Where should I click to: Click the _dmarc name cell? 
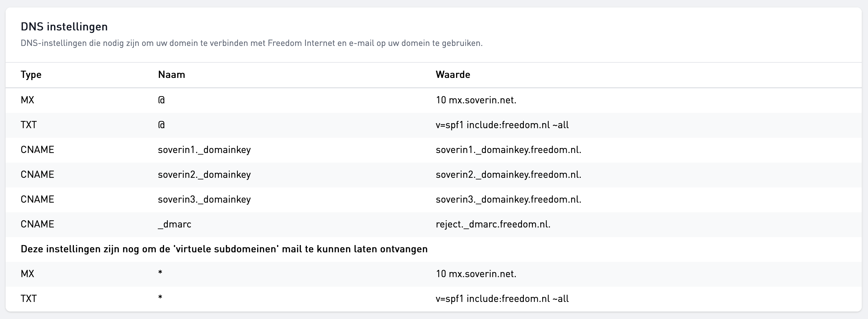(174, 224)
